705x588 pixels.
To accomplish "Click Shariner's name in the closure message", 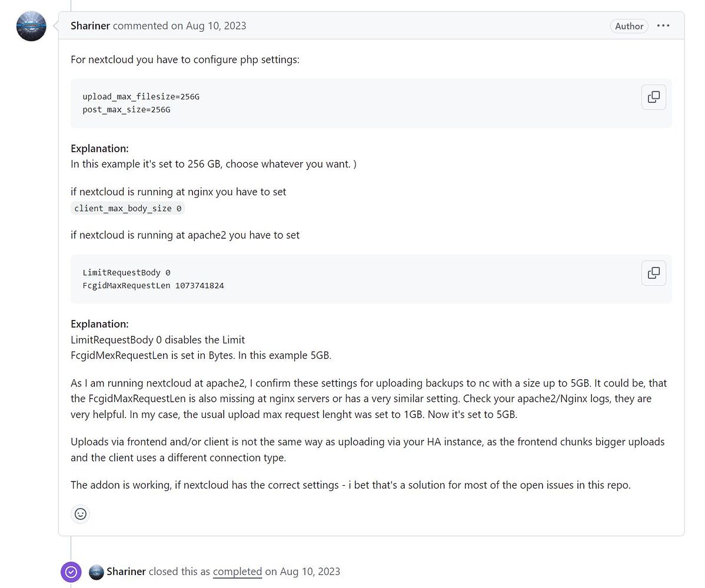I will point(126,571).
